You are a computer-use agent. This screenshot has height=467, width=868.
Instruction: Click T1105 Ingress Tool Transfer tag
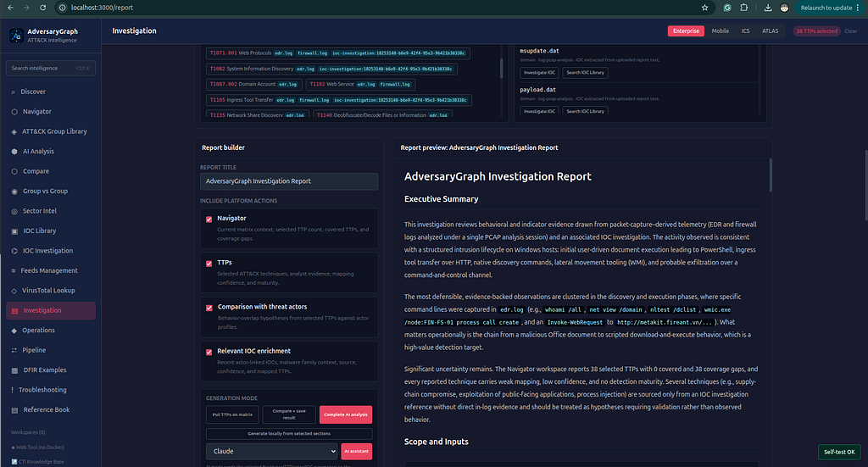(339, 100)
